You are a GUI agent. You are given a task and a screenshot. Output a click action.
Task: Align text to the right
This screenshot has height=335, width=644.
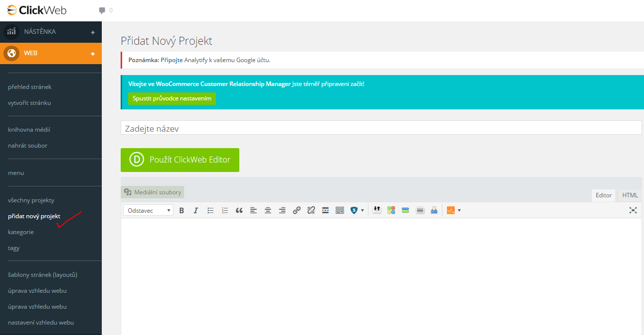[x=282, y=210]
